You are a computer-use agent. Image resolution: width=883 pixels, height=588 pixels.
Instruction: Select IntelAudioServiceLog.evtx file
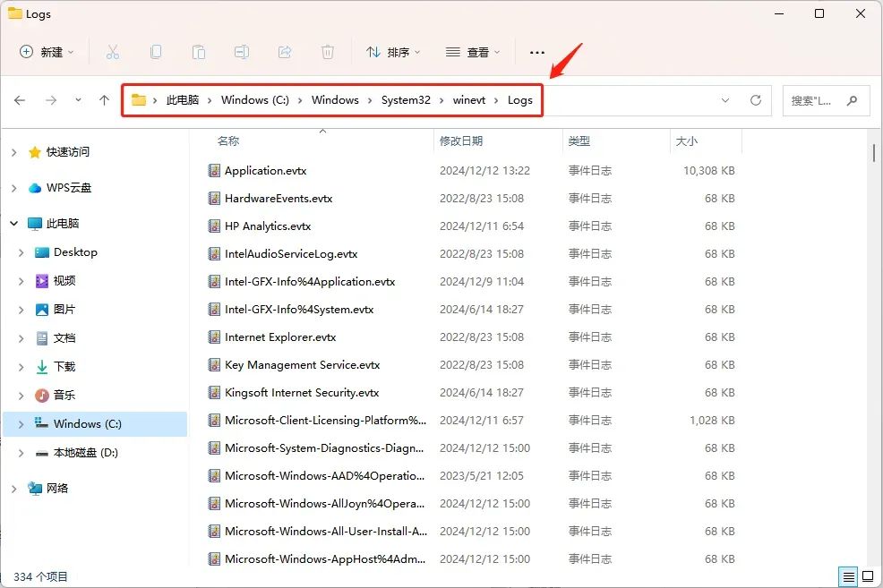click(291, 254)
